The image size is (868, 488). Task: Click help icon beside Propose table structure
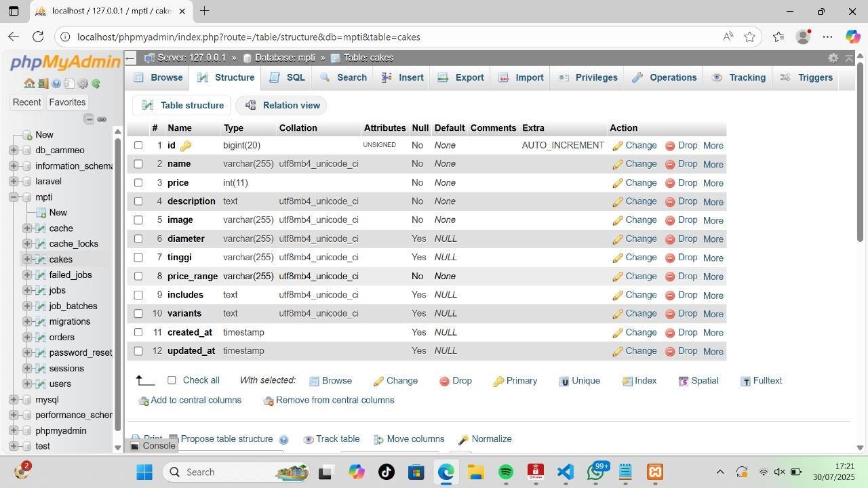coord(283,439)
